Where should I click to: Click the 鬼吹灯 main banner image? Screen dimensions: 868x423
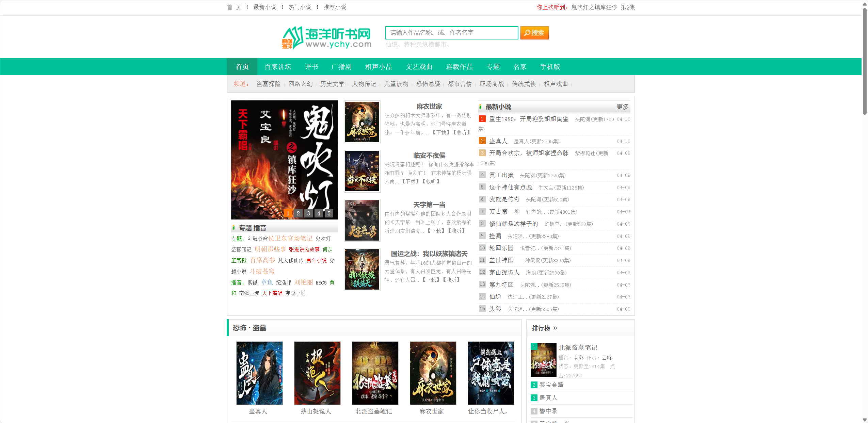tap(284, 157)
